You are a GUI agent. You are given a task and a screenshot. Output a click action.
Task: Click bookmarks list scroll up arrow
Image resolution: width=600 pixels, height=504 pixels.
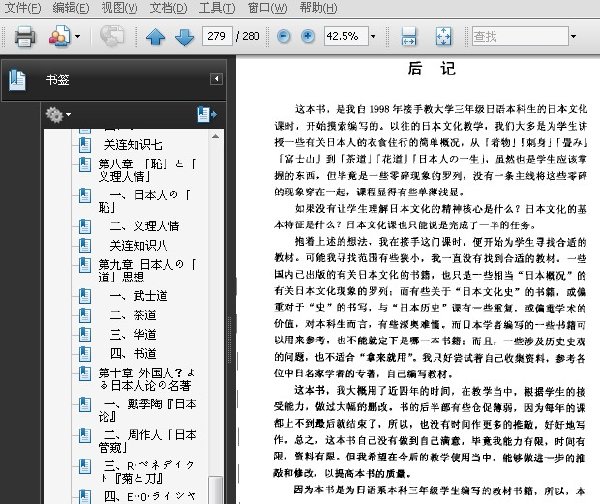[x=215, y=136]
